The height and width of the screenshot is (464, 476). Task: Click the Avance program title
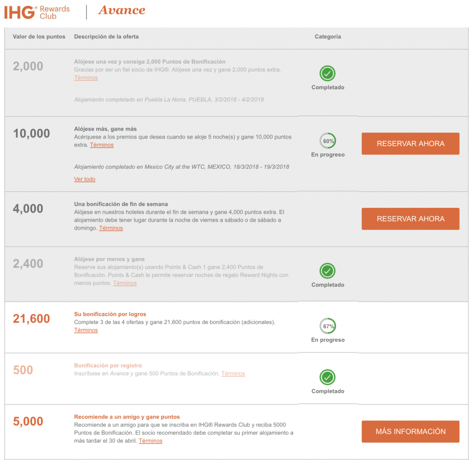[x=122, y=10]
